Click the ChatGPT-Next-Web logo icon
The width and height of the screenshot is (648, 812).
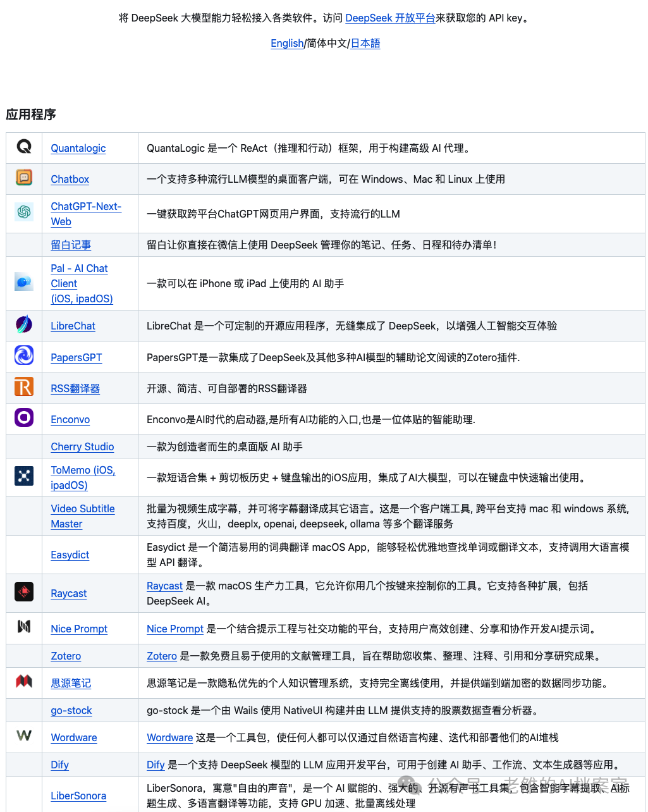(x=24, y=212)
